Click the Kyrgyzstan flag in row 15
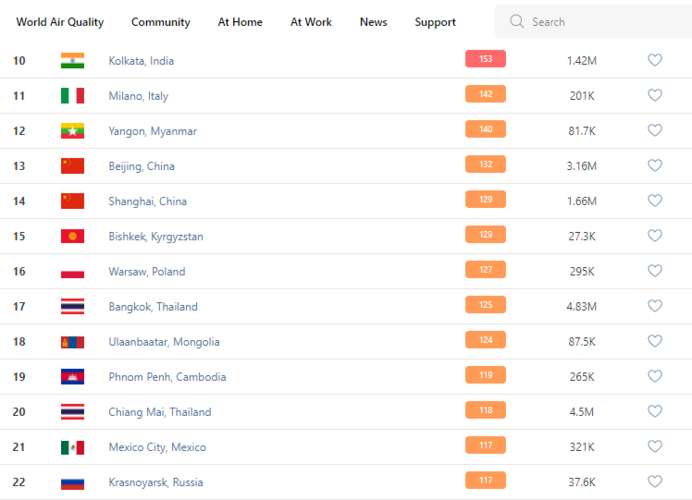 (x=72, y=236)
